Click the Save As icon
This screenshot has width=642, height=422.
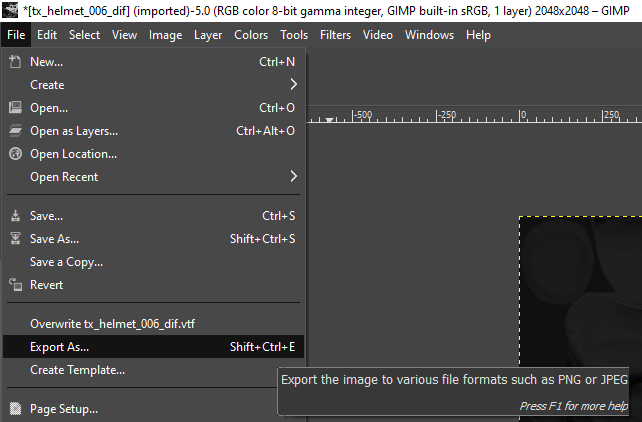(15, 239)
